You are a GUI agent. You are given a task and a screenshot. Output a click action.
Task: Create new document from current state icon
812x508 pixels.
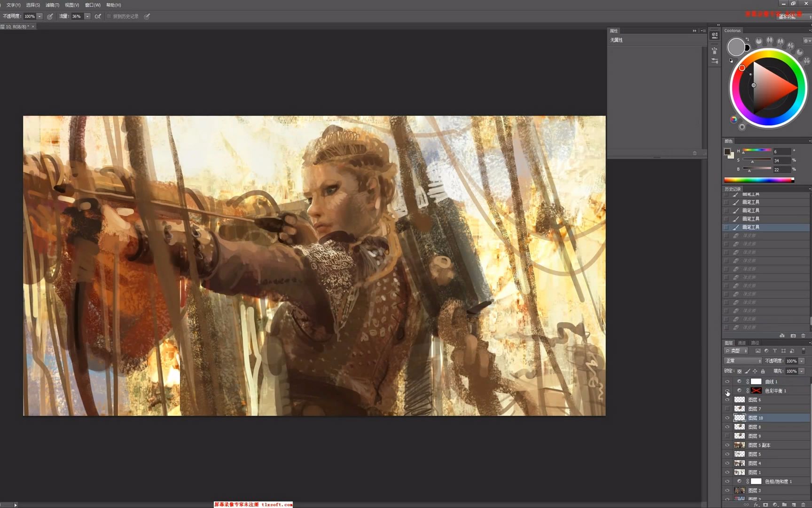click(782, 336)
